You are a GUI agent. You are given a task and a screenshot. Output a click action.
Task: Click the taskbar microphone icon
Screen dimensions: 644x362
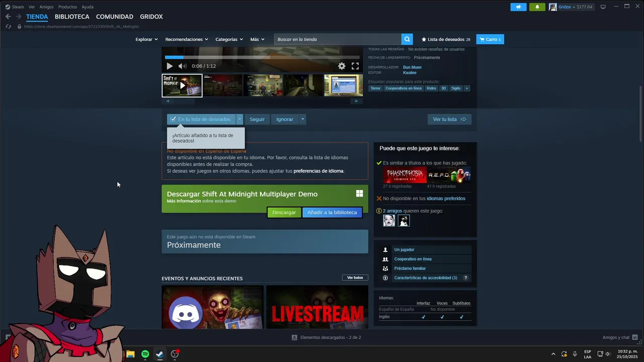[575, 354]
